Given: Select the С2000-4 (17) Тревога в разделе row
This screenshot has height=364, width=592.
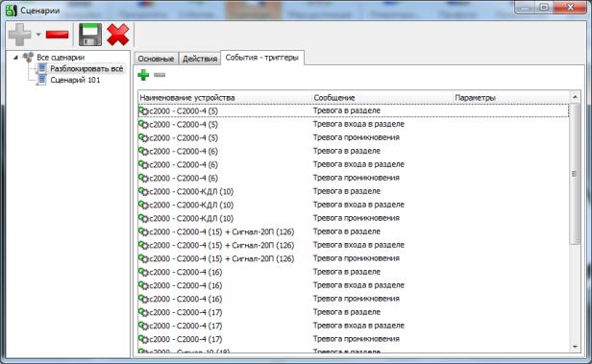Looking at the screenshot, I should point(354,312).
